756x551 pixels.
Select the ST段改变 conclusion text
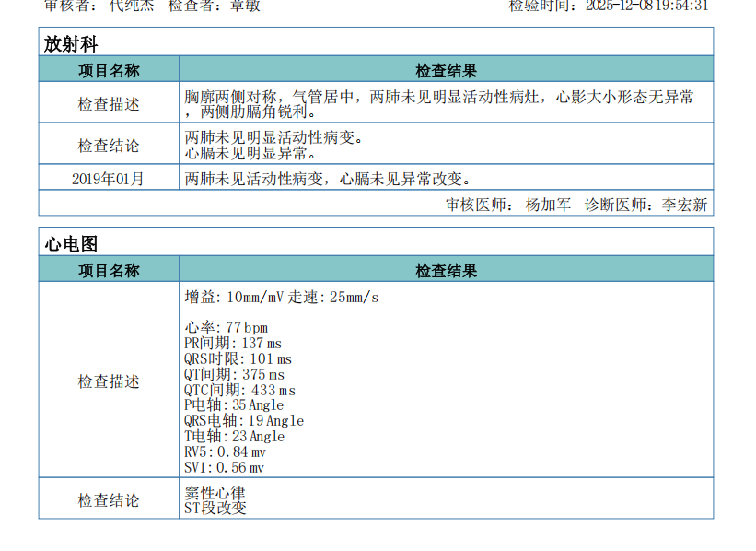tap(215, 507)
